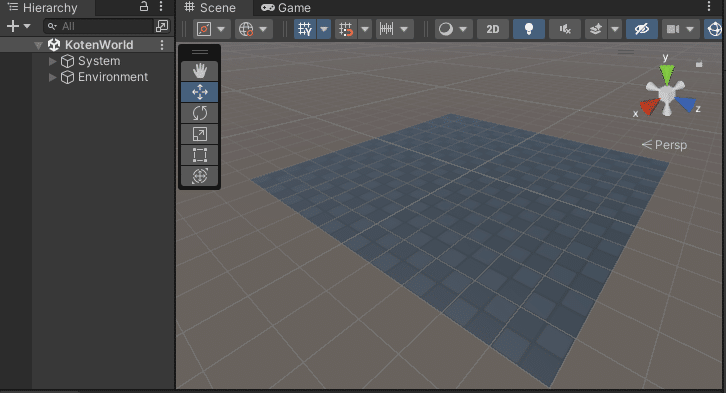This screenshot has width=726, height=393.
Task: Select the Hand view tool
Action: 200,71
